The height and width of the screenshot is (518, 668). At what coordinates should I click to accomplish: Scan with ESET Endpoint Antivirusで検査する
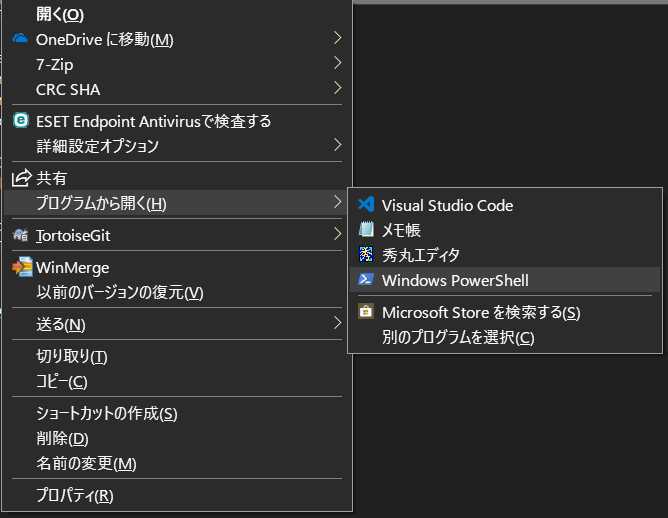[x=177, y=121]
